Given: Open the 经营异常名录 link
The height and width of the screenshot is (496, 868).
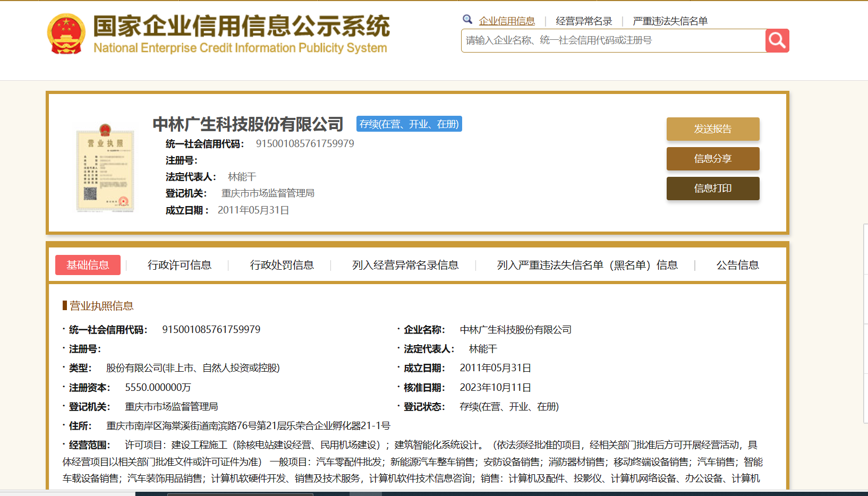Looking at the screenshot, I should pos(584,21).
